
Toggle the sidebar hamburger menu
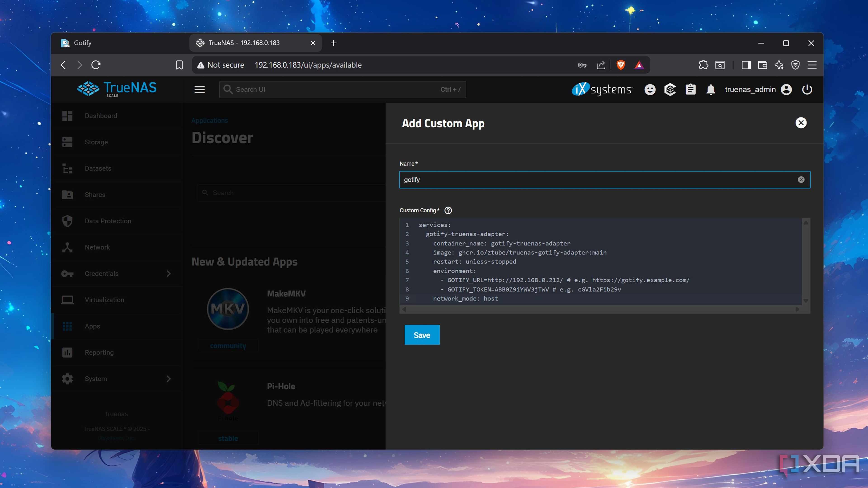point(199,90)
